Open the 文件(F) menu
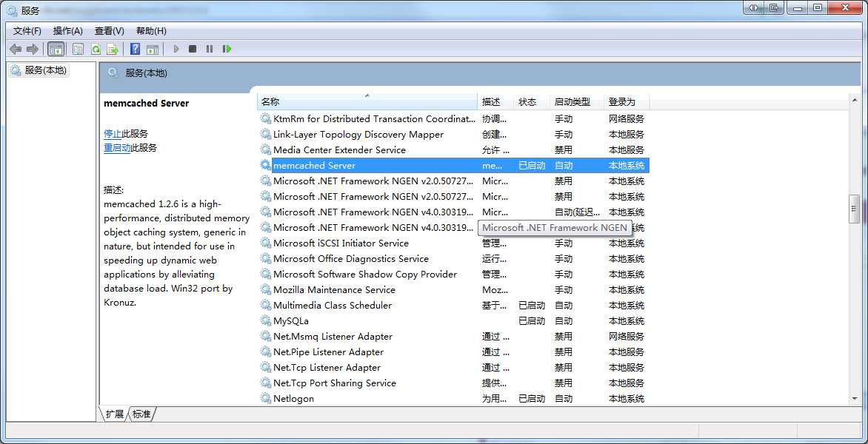Screen dimensions: 868x444 pos(27,31)
